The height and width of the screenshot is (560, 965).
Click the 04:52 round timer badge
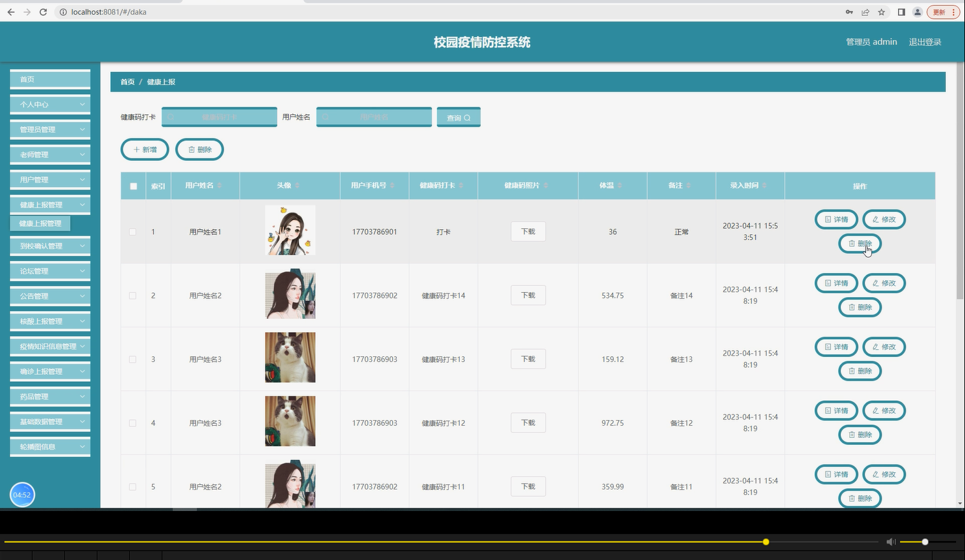tap(22, 494)
